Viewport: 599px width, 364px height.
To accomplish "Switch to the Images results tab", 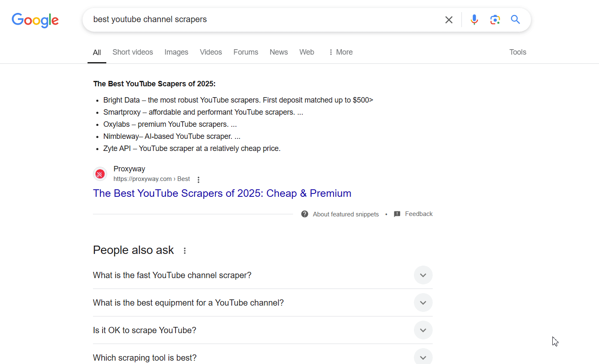I will coord(176,52).
